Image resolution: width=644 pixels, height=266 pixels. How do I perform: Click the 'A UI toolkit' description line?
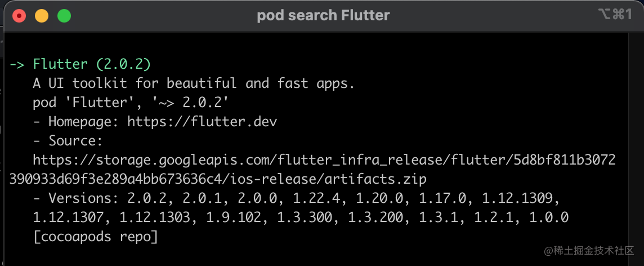(194, 83)
